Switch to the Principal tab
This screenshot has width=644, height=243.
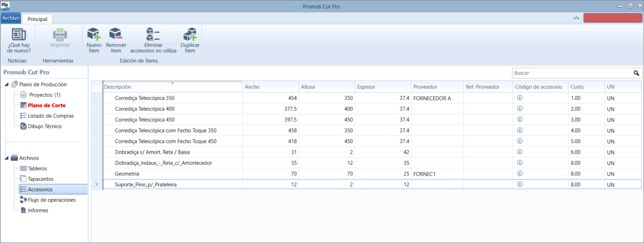(x=37, y=19)
